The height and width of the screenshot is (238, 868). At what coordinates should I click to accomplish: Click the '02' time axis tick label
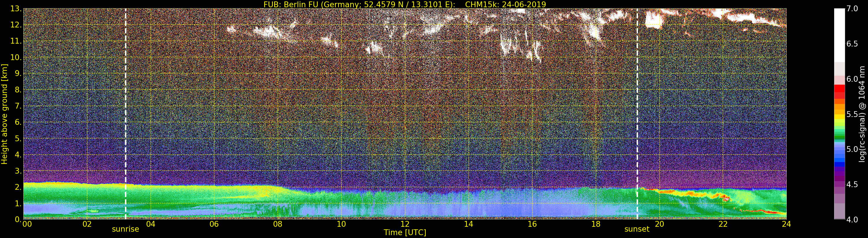pos(87,224)
